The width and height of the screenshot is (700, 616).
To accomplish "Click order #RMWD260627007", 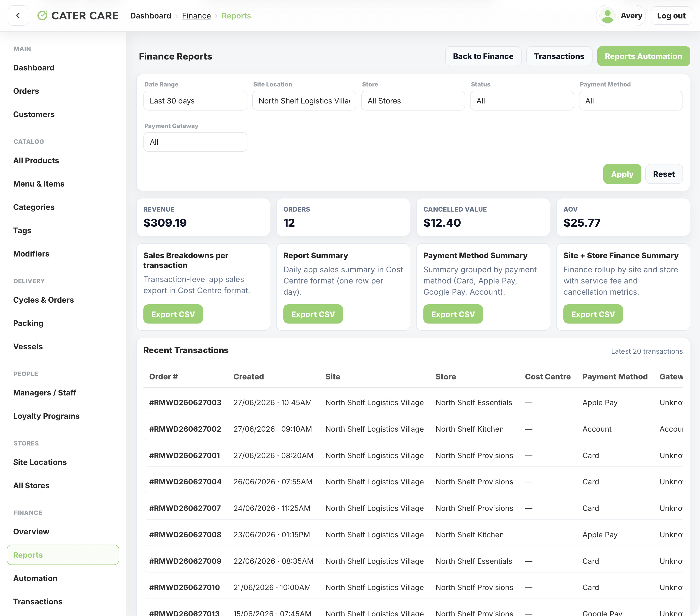I will [x=185, y=508].
